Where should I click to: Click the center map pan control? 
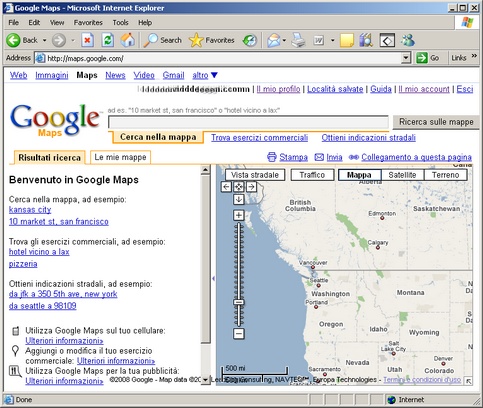pos(239,187)
